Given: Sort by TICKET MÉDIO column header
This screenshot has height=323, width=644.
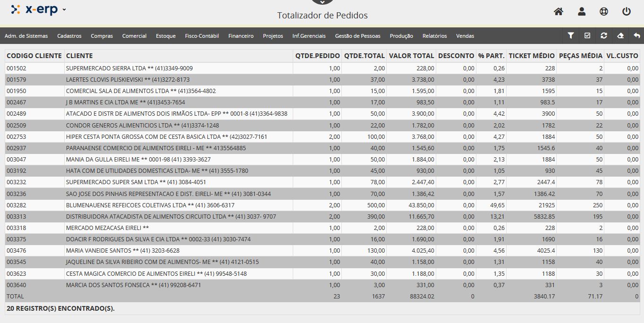Looking at the screenshot, I should [x=532, y=56].
